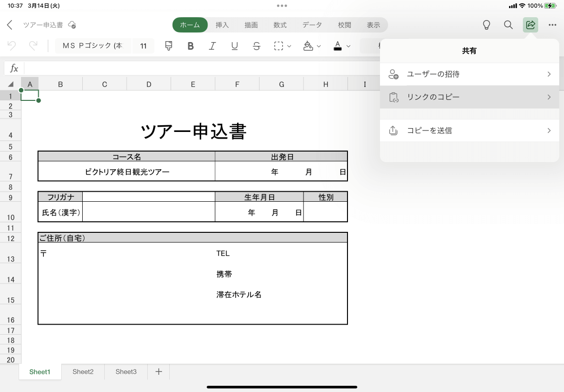Switch to the 挿入 tab

click(x=222, y=25)
